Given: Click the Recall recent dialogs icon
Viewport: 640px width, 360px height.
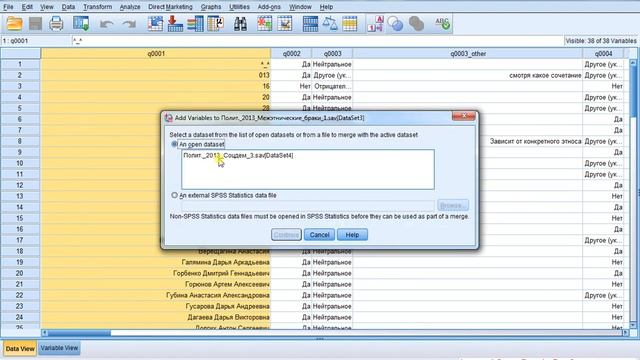Looking at the screenshot, I should [x=81, y=24].
